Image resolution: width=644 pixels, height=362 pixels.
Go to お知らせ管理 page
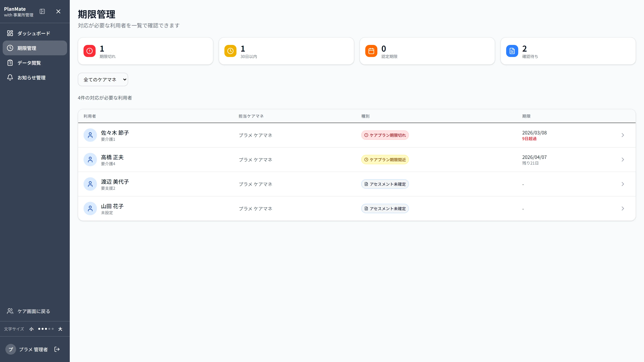(x=35, y=77)
